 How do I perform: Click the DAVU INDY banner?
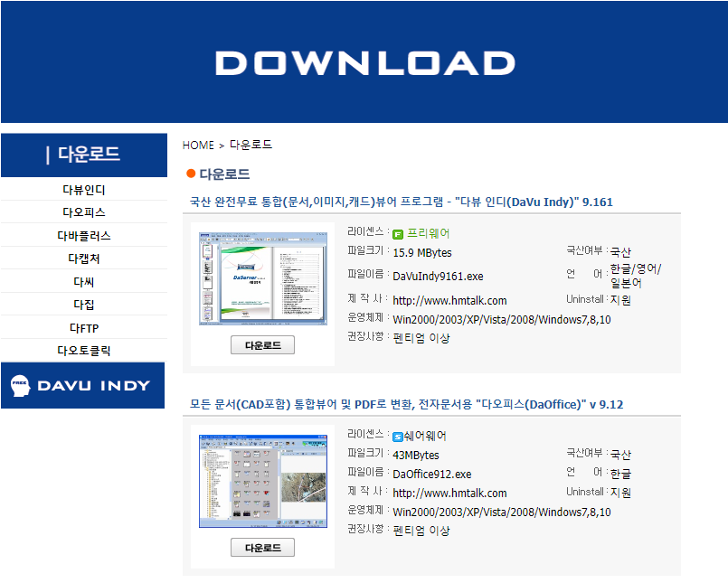coord(82,386)
